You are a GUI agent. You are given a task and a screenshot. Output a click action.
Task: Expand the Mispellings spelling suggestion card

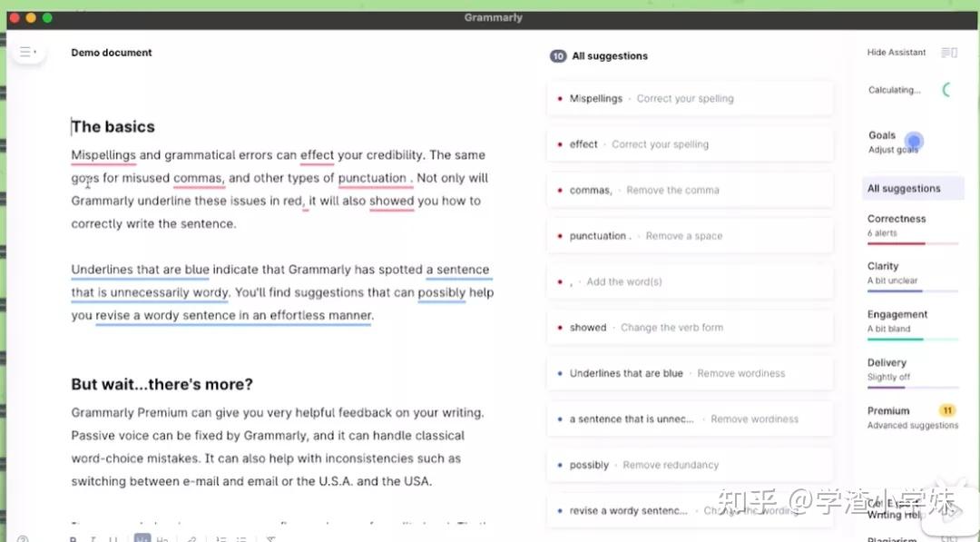[x=690, y=99]
